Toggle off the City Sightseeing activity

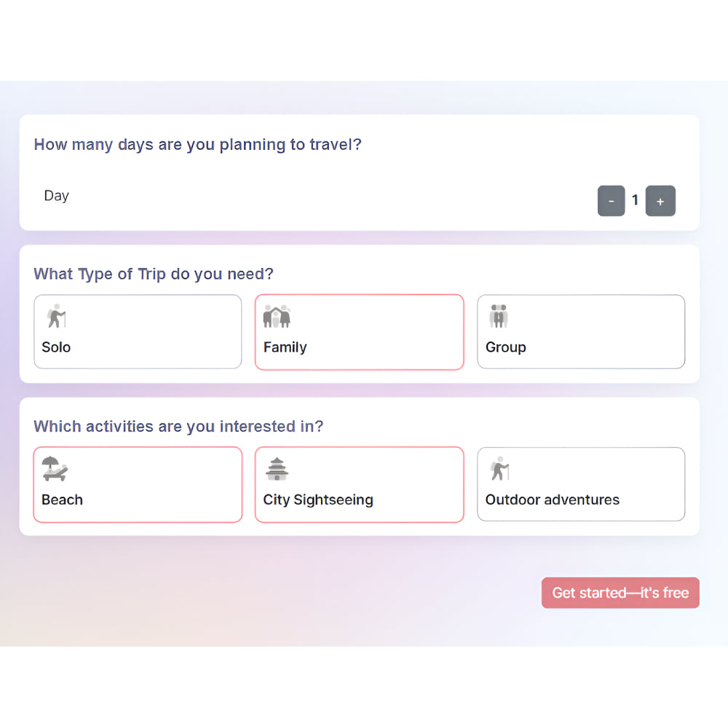point(359,484)
